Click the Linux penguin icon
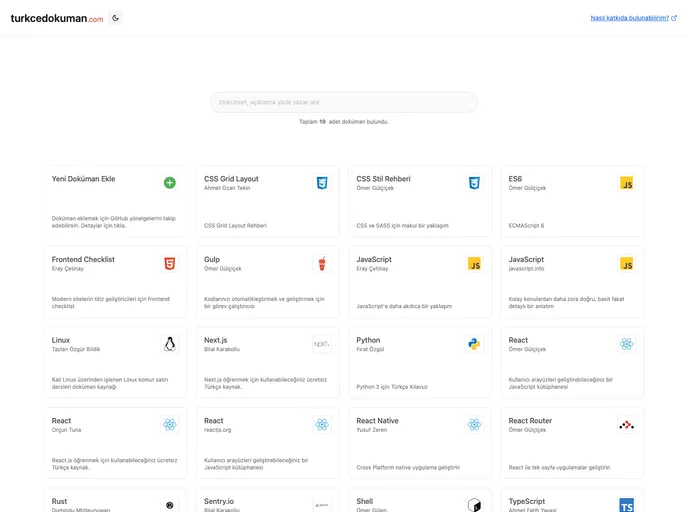The width and height of the screenshot is (688, 512). tap(170, 344)
